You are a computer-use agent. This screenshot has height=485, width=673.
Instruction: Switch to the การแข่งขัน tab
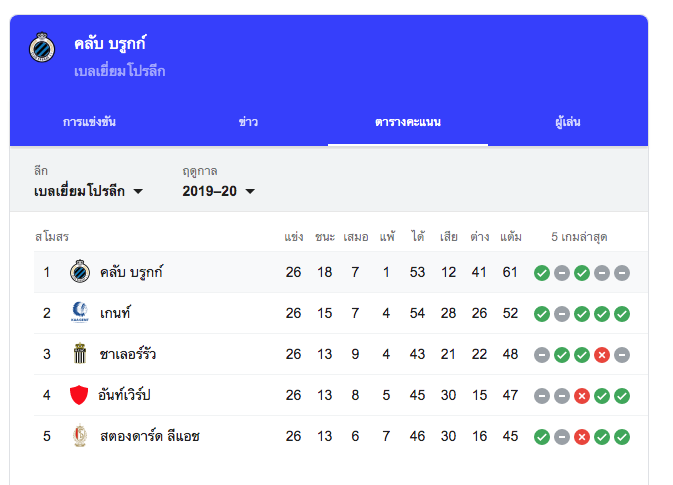click(89, 122)
